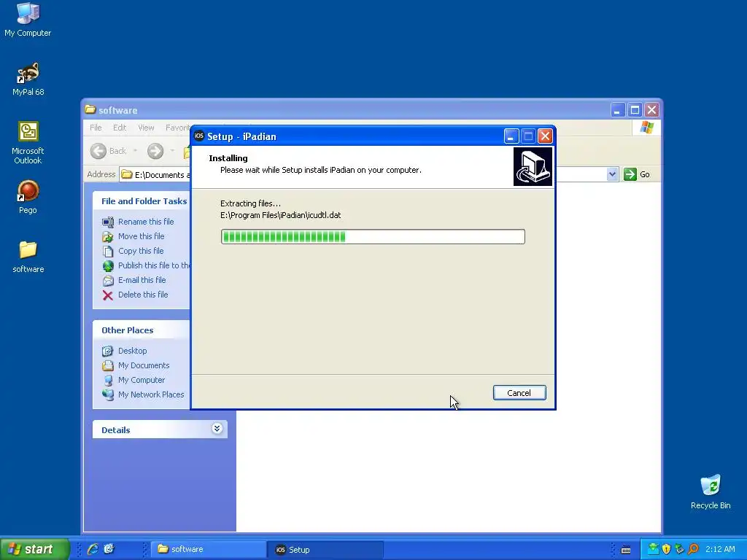The image size is (747, 560).
Task: Click the Rename this file icon
Action: point(108,222)
